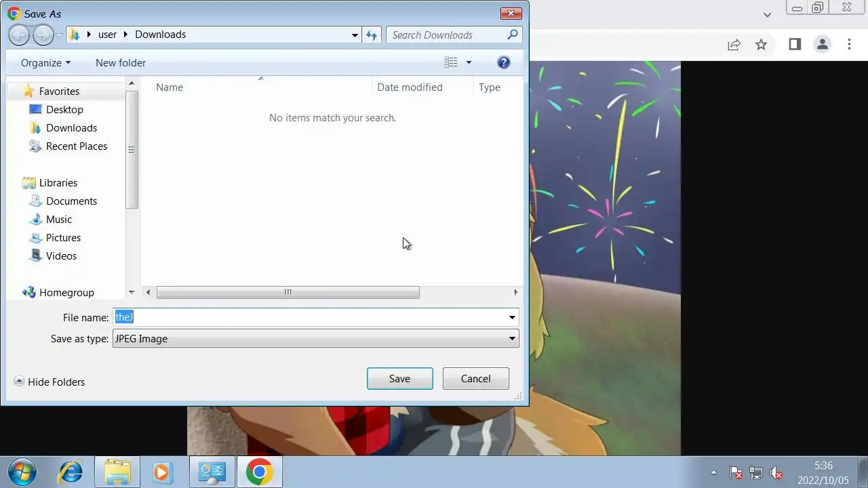Screen dimensions: 868x488
Task: Select Homegroup in the navigation pane
Action: [66, 292]
